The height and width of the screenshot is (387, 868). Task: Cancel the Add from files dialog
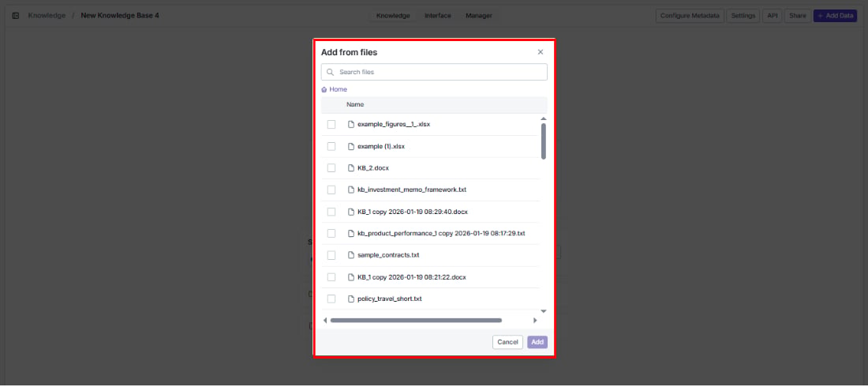tap(507, 342)
